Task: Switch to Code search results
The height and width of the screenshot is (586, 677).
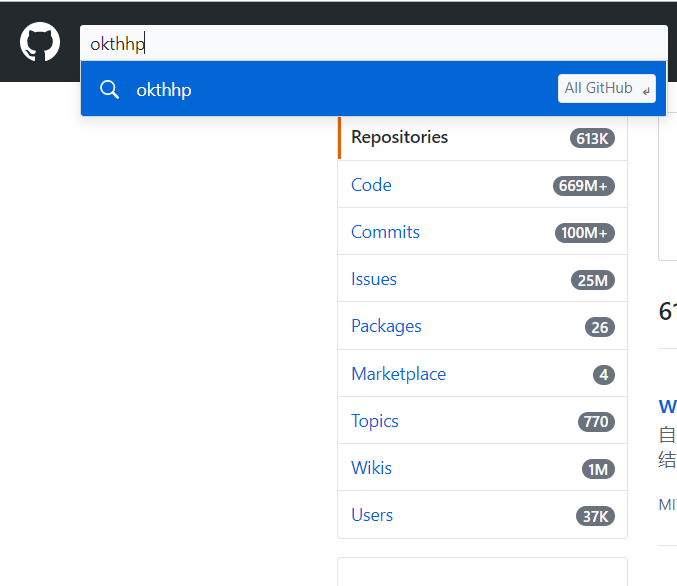Action: pyautogui.click(x=371, y=185)
